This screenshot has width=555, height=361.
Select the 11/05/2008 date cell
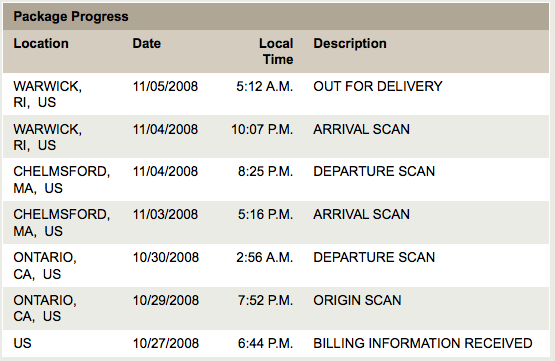click(x=165, y=86)
